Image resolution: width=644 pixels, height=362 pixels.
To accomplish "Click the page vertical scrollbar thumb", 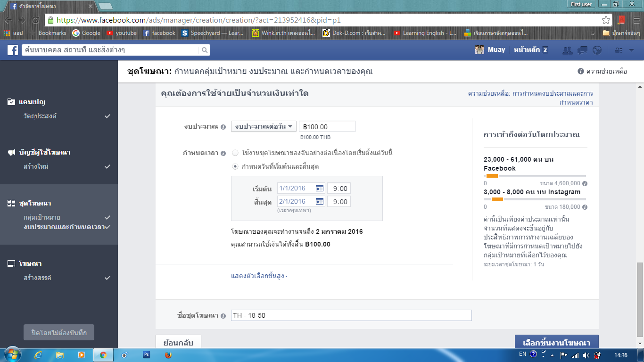I will 640,299.
